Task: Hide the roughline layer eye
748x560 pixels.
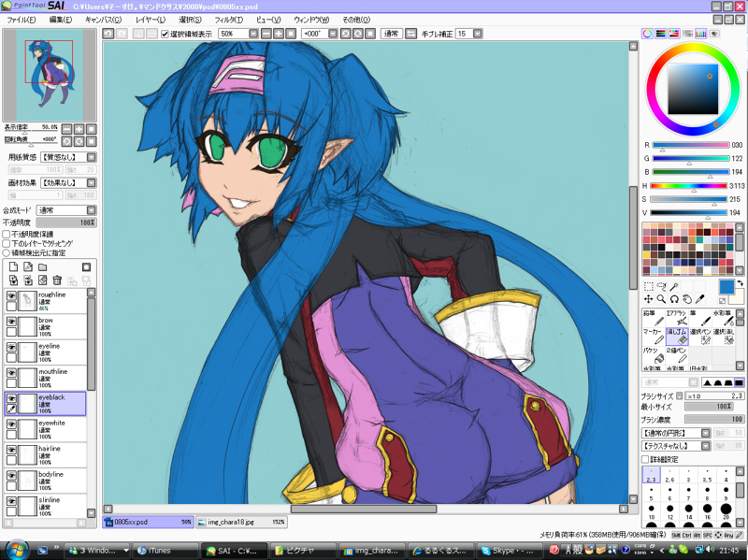Action: pos(11,295)
